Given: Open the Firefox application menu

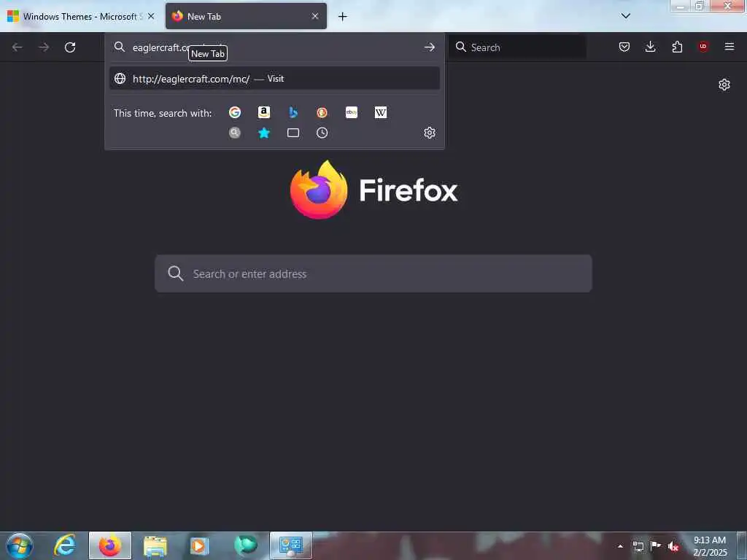Looking at the screenshot, I should (x=729, y=47).
